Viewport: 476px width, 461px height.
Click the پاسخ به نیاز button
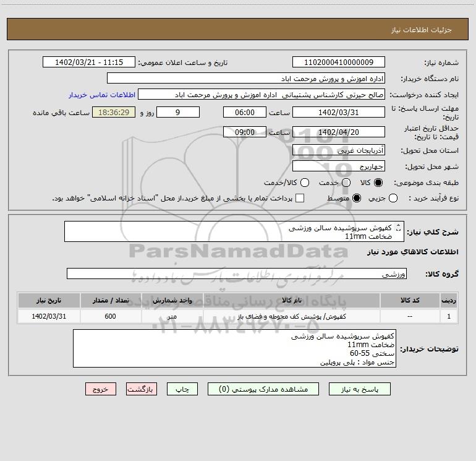pos(359,389)
